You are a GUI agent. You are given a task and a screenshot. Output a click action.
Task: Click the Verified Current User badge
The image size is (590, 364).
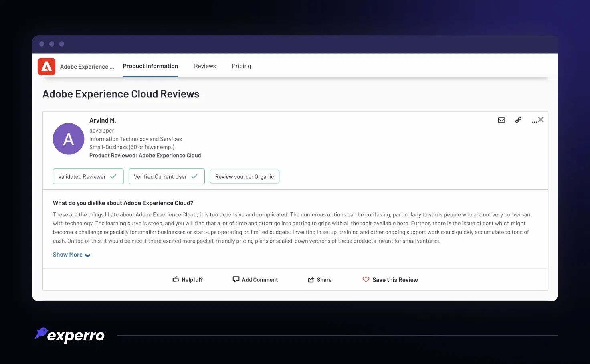pyautogui.click(x=167, y=176)
